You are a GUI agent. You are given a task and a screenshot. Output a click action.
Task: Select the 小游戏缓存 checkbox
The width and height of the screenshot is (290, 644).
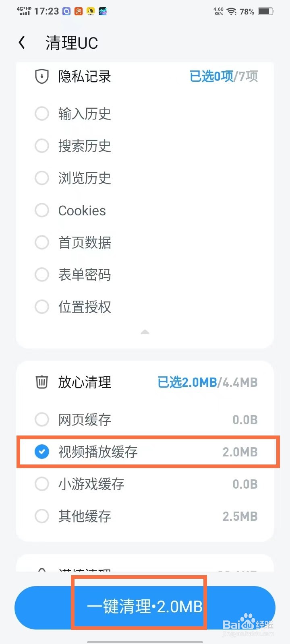(42, 484)
